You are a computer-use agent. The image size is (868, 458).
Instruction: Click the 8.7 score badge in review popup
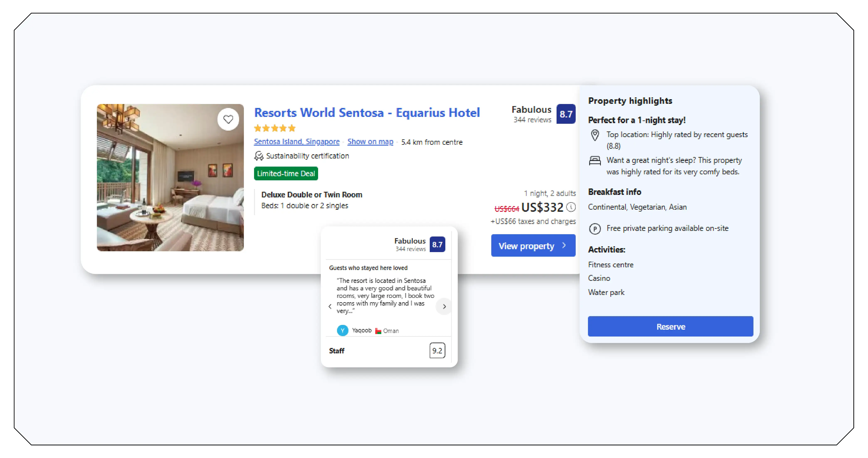pos(437,244)
